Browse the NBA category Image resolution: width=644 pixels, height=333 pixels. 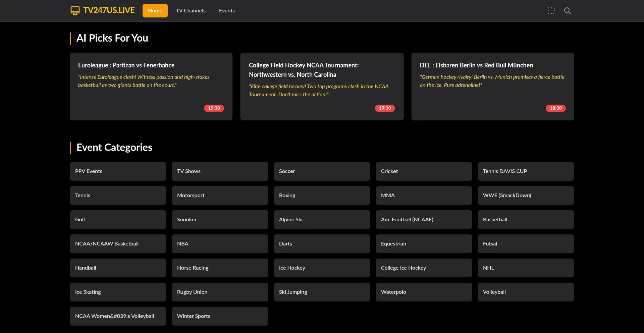coord(220,244)
